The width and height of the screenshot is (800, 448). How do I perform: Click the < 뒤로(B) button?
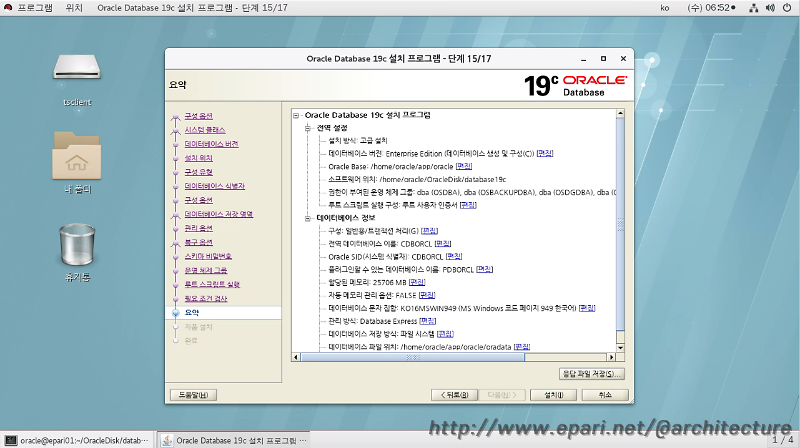(x=454, y=395)
